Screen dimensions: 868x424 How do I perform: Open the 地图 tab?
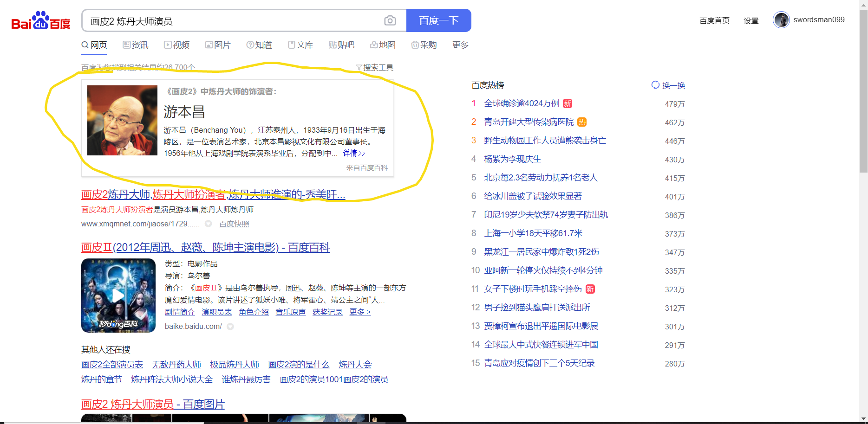[383, 45]
